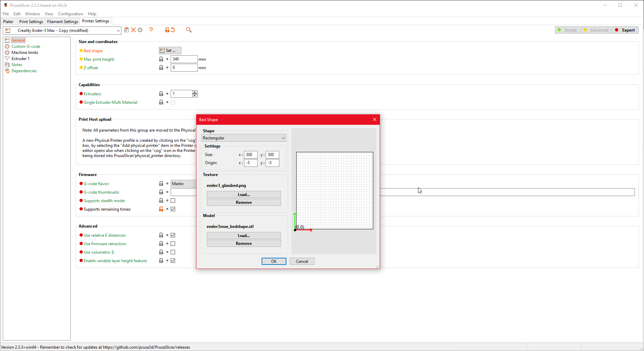Decrease Extruders count with down arrow
This screenshot has width=644, height=351.
tap(195, 96)
